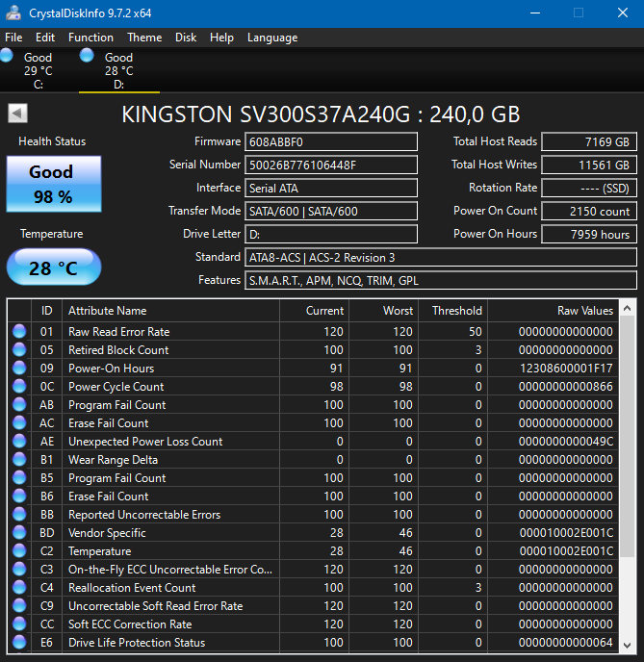Open the Language menu
This screenshot has height=662, width=644.
(272, 38)
